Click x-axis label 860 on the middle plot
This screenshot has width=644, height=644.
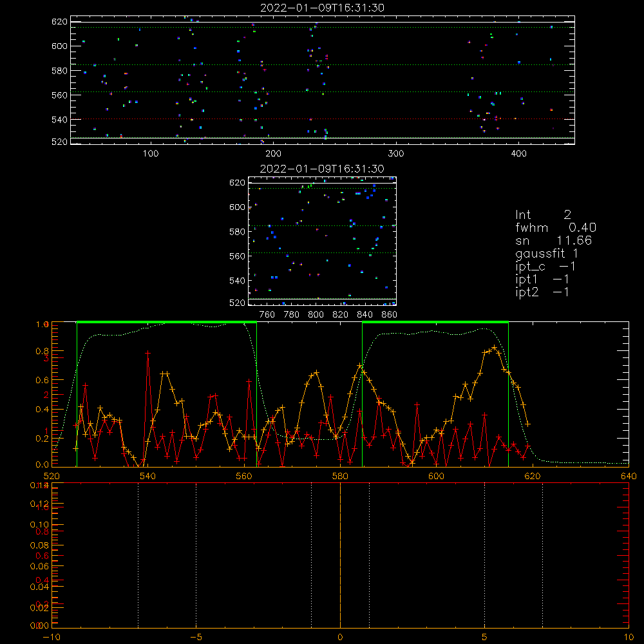(390, 315)
